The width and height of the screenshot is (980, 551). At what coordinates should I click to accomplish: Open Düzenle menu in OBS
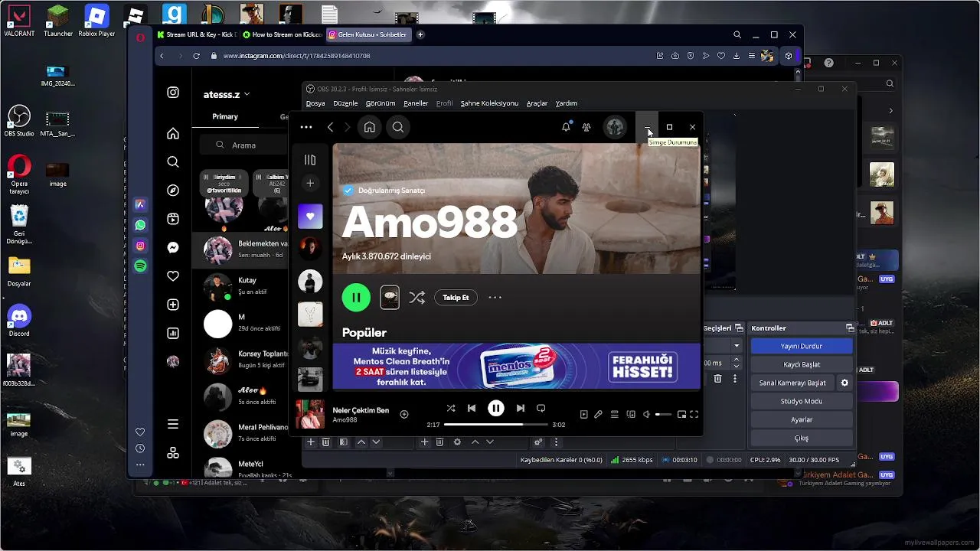[345, 103]
